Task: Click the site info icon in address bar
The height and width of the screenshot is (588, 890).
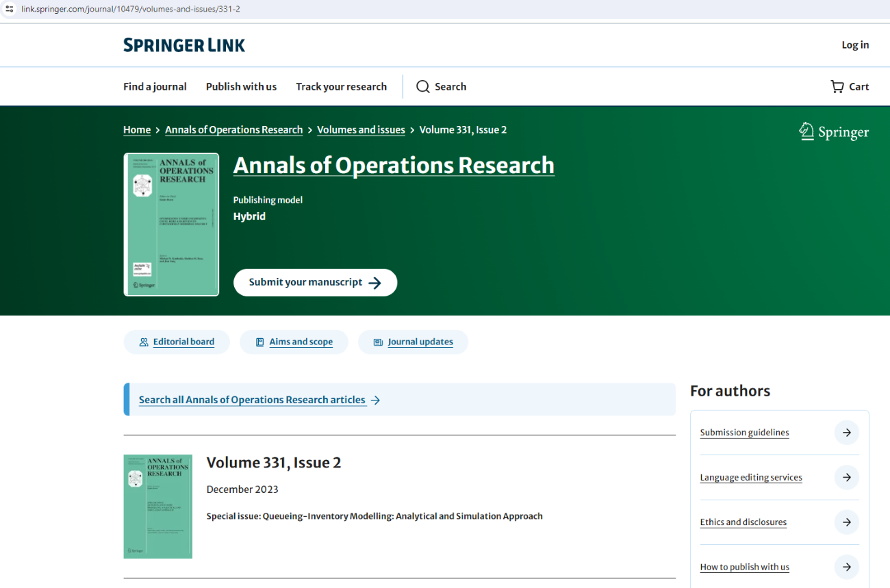Action: pyautogui.click(x=10, y=9)
